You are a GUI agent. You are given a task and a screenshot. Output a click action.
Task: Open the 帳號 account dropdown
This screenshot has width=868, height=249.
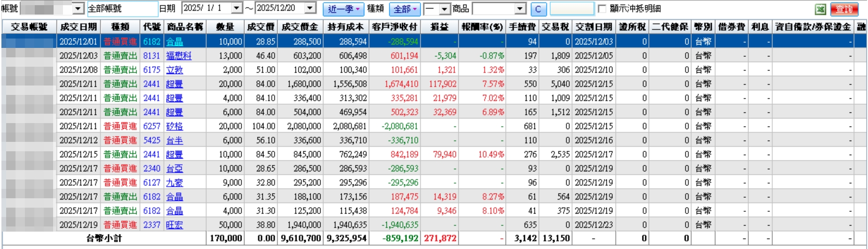click(x=78, y=8)
